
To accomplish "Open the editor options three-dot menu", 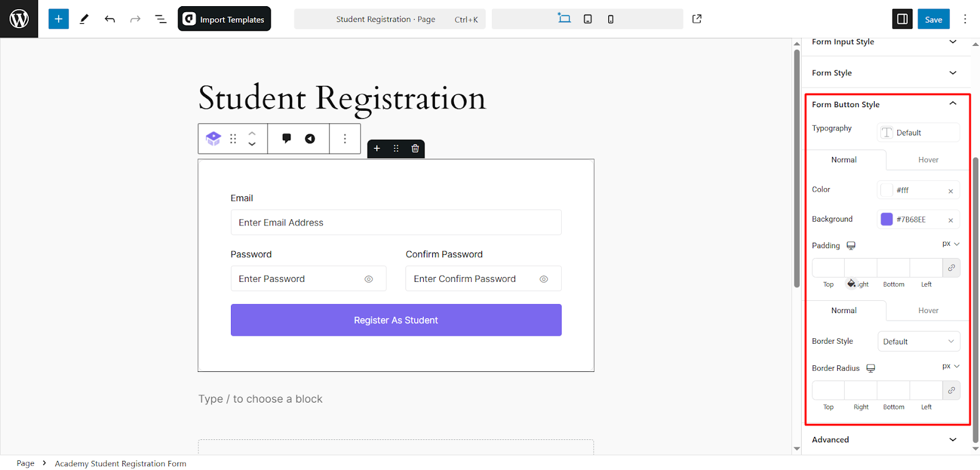I will point(965,19).
